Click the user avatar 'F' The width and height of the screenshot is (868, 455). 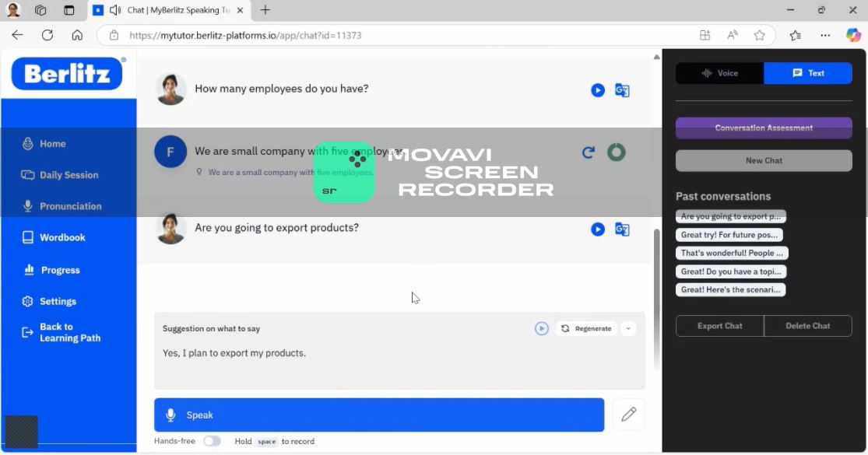(x=170, y=152)
